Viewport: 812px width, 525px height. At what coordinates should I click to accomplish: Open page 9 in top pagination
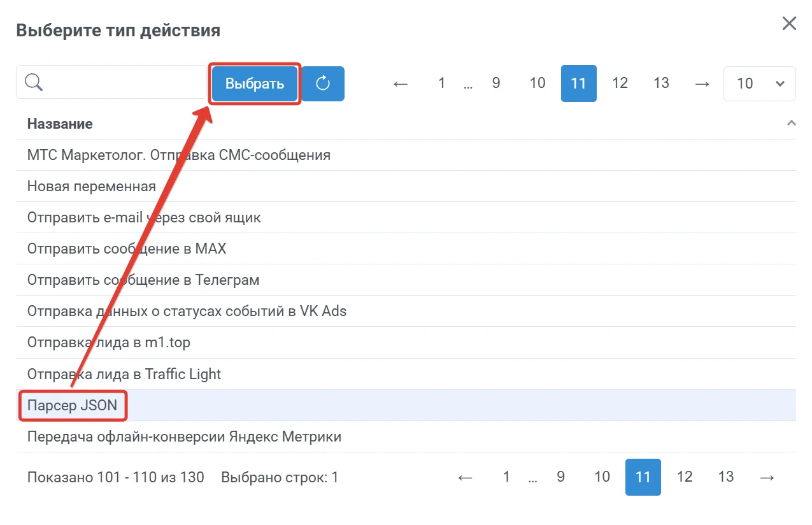coord(496,83)
